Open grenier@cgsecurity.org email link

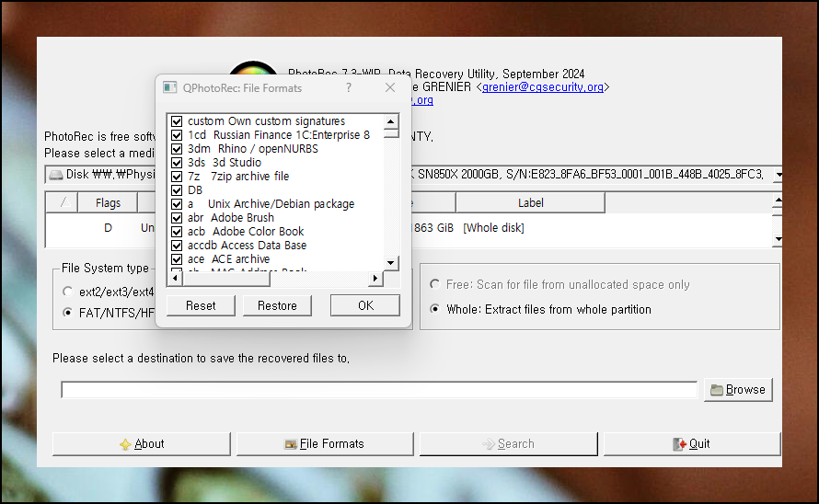[542, 87]
